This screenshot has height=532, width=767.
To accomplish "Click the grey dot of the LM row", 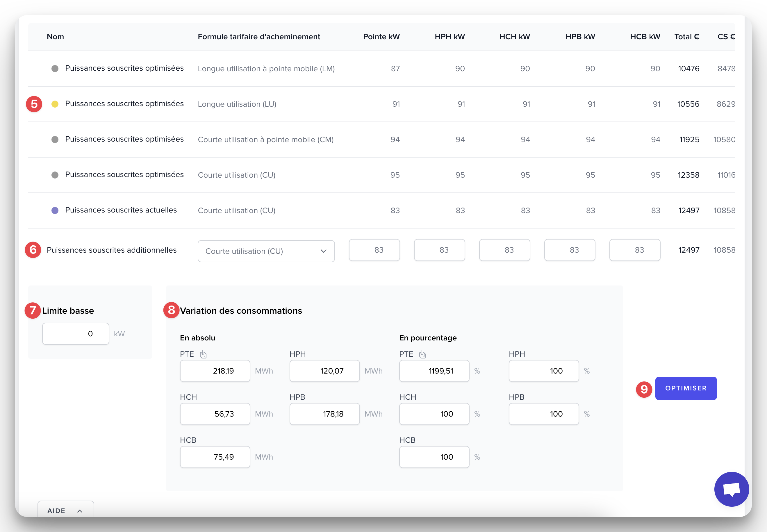I will pos(55,69).
